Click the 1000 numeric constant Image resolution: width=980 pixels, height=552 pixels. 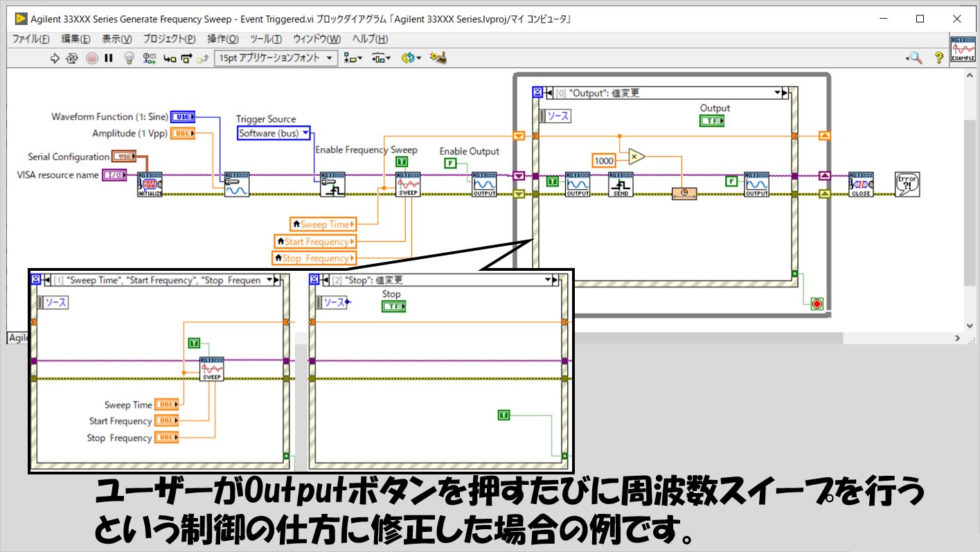point(604,161)
